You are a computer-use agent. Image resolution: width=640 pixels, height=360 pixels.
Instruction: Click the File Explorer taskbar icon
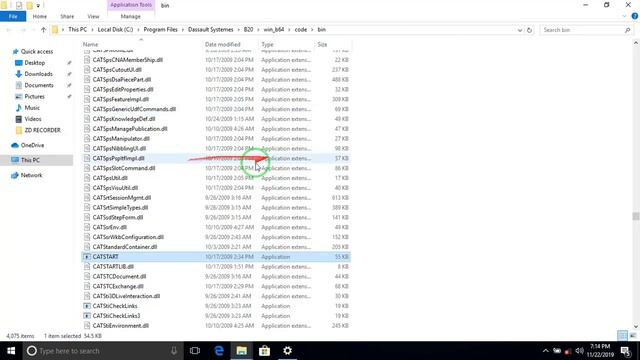tap(242, 351)
